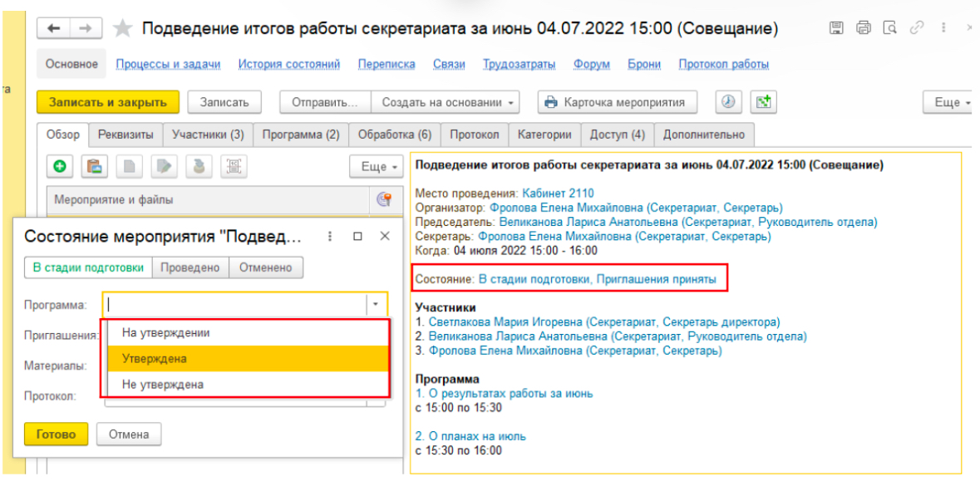Click the clipboard with picture icon
Screen dimensions: 980x486
click(x=94, y=166)
